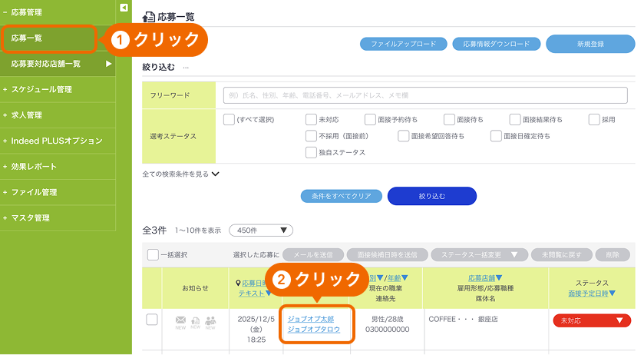Check the 面接希望回答待ち checkbox
Image resolution: width=644 pixels, height=355 pixels.
pos(403,136)
